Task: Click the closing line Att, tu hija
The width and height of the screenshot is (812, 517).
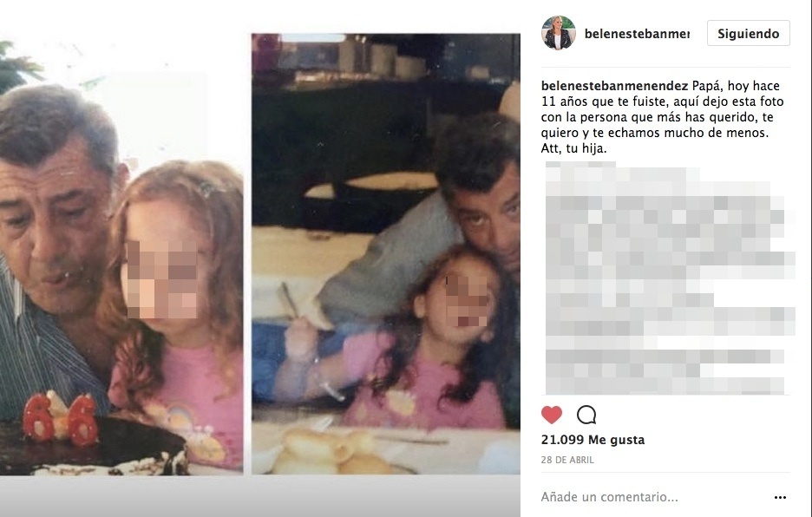Action: click(573, 148)
